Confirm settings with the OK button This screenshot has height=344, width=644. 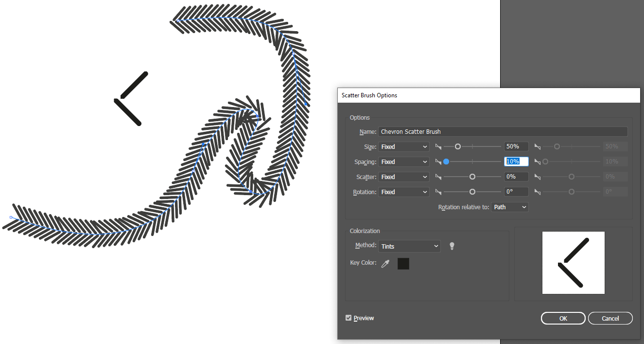pos(563,318)
